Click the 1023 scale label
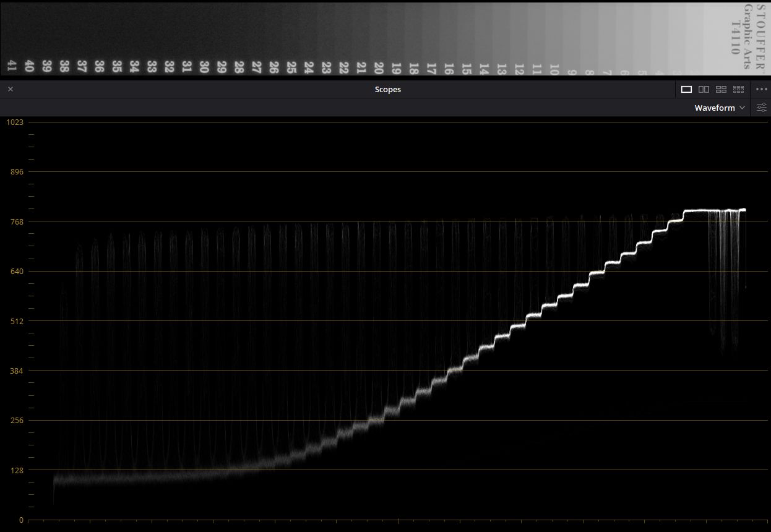This screenshot has height=532, width=771. 14,122
